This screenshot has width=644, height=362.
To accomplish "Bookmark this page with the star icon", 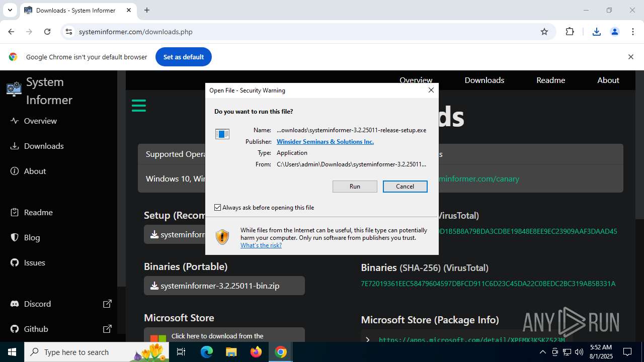I will pyautogui.click(x=544, y=32).
